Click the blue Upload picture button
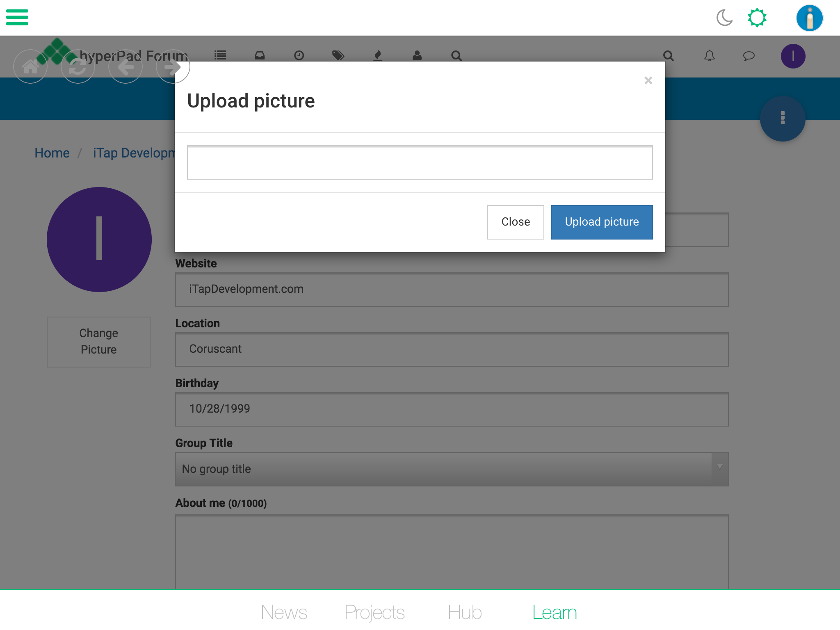 click(x=602, y=222)
